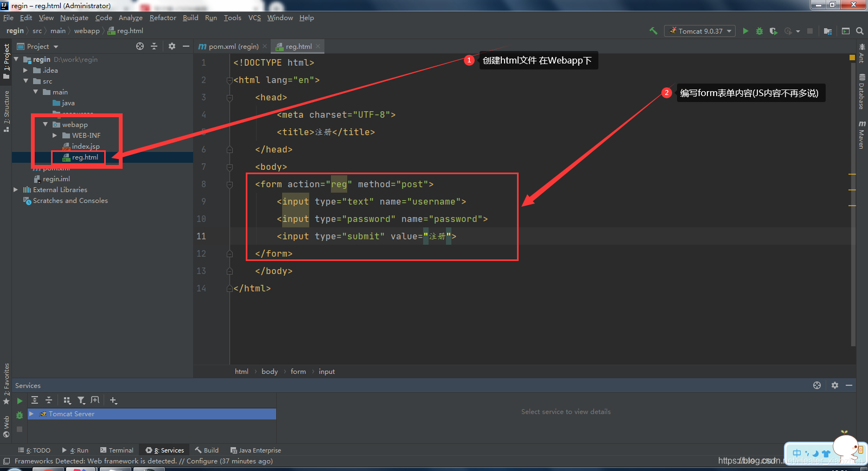868x471 pixels.
Task: Open Project Structure icon in toolbar
Action: point(828,31)
